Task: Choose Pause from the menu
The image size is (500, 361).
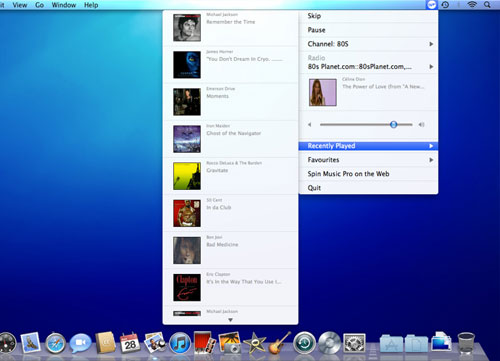Action: [369, 30]
